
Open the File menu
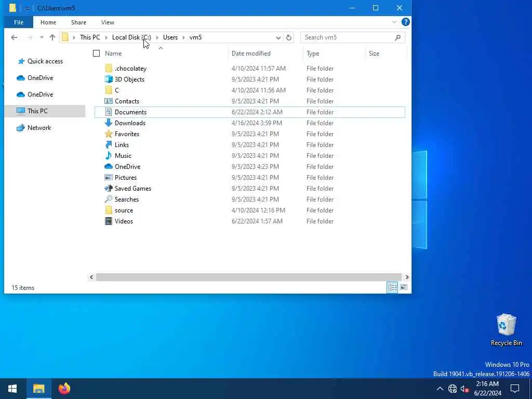tap(19, 22)
